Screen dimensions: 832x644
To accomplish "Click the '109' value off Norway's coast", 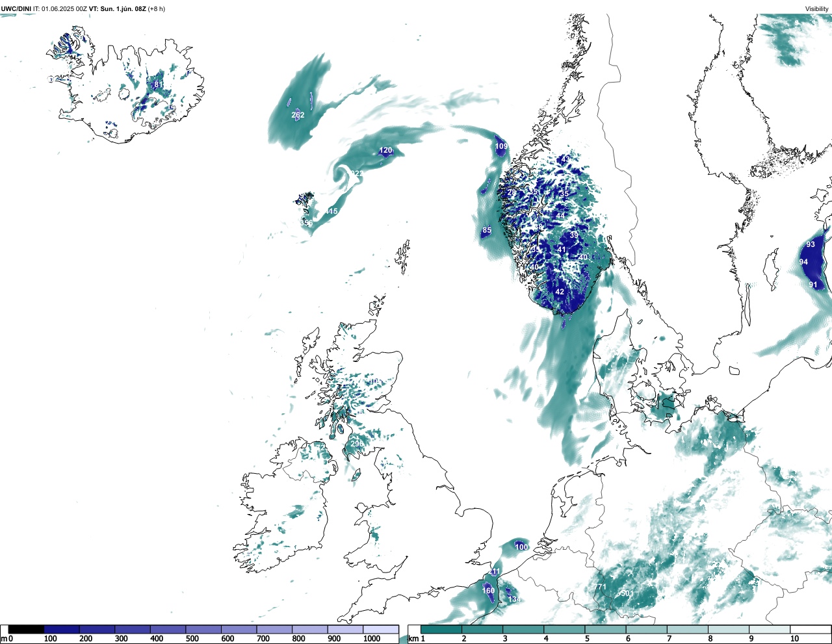I will [x=501, y=146].
